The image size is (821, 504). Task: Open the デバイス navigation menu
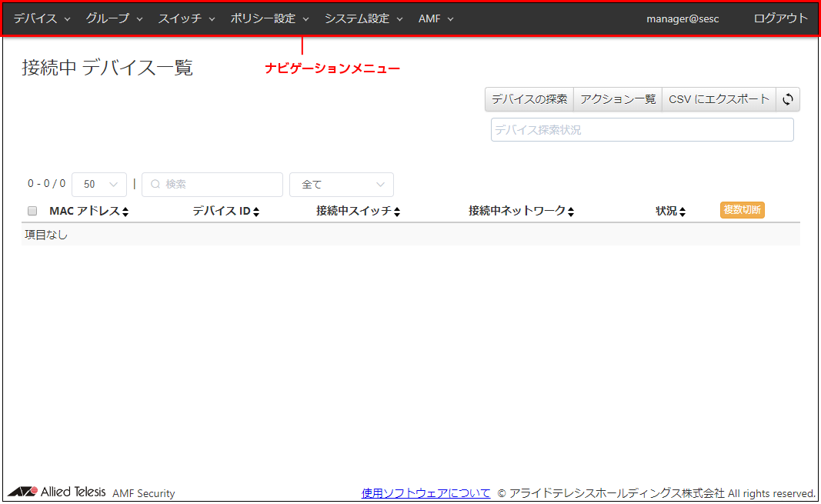pyautogui.click(x=42, y=18)
